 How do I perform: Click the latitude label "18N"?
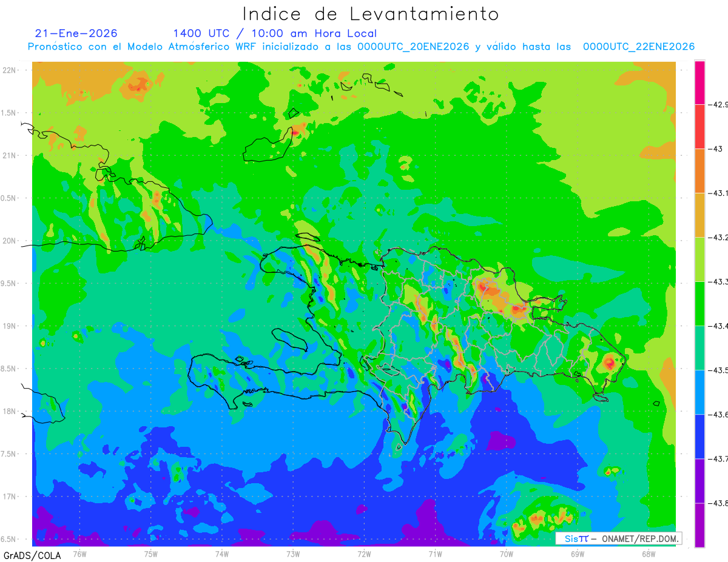(x=8, y=412)
